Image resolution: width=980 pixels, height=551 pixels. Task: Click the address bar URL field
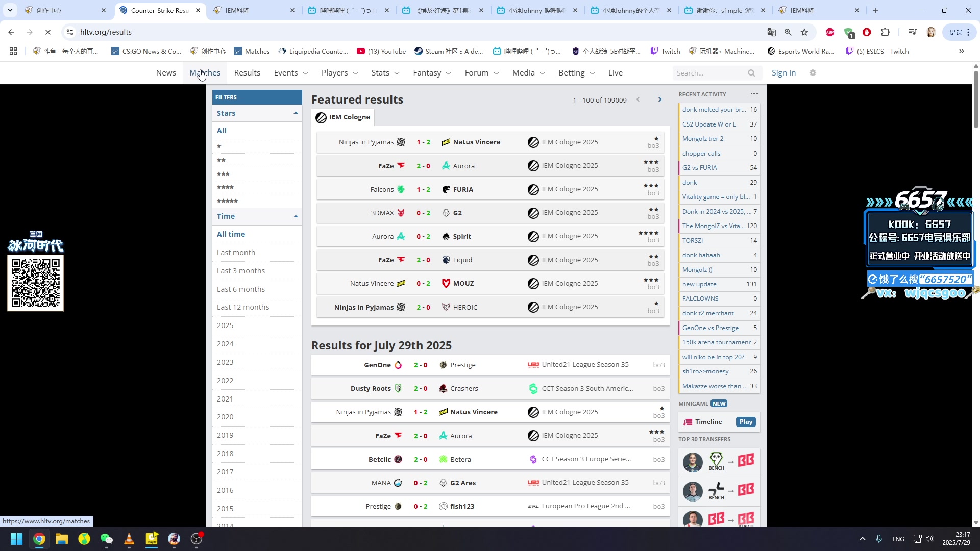click(419, 32)
